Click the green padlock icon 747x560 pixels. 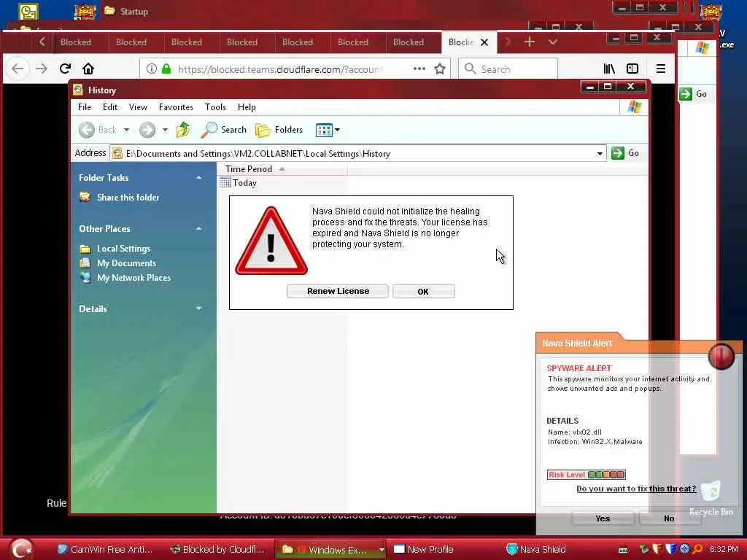[x=166, y=69]
